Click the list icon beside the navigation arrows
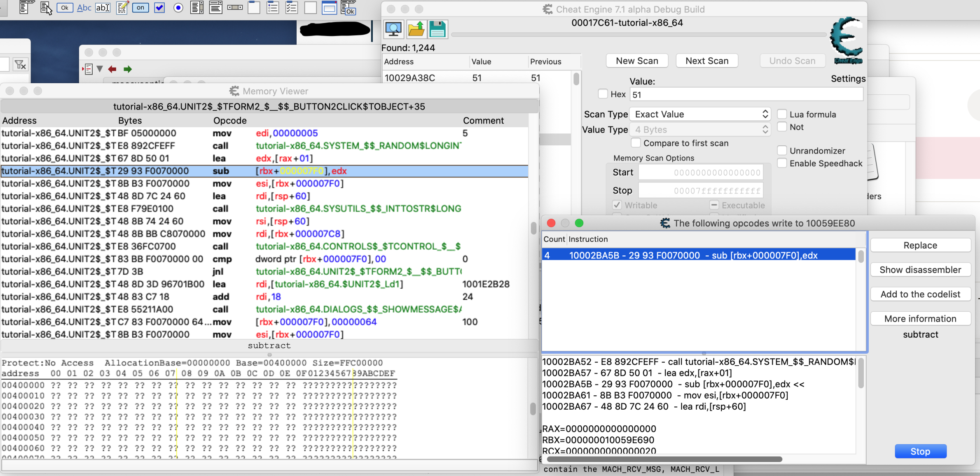 88,69
